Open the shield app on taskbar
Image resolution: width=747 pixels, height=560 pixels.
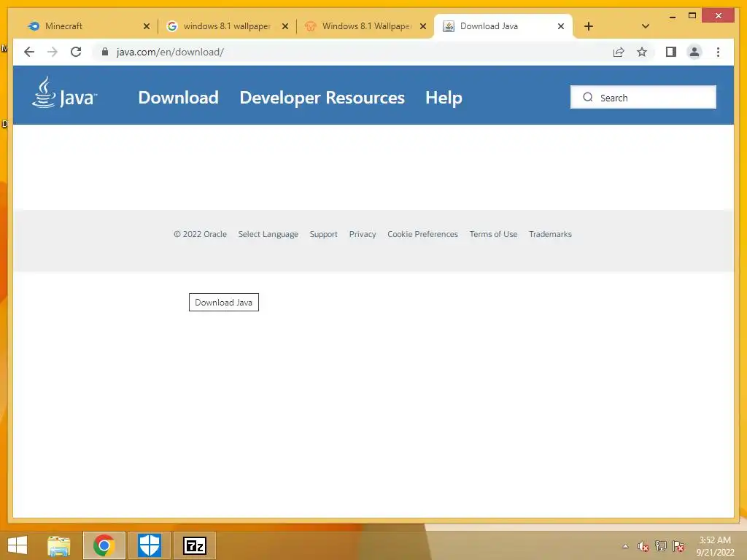coord(149,545)
